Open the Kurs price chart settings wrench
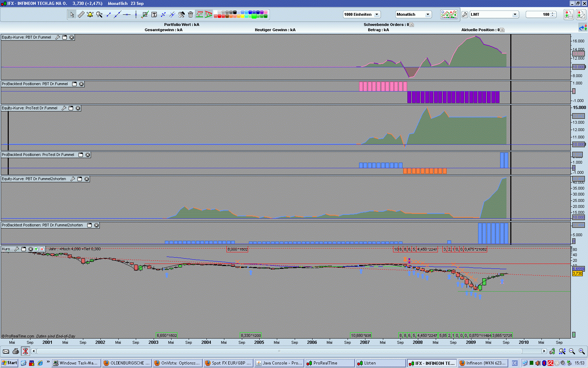 pos(17,249)
